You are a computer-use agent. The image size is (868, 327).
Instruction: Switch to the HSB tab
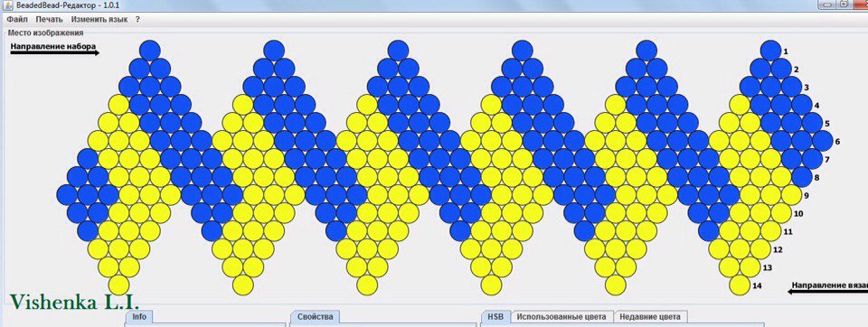pyautogui.click(x=495, y=317)
